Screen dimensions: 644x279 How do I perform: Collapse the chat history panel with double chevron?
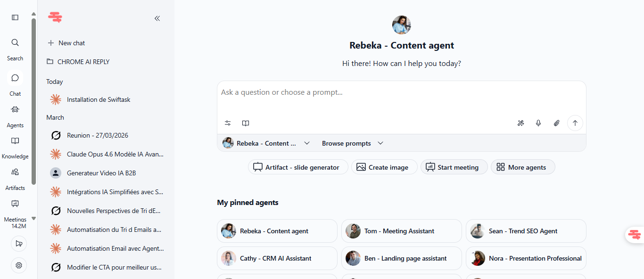(157, 18)
